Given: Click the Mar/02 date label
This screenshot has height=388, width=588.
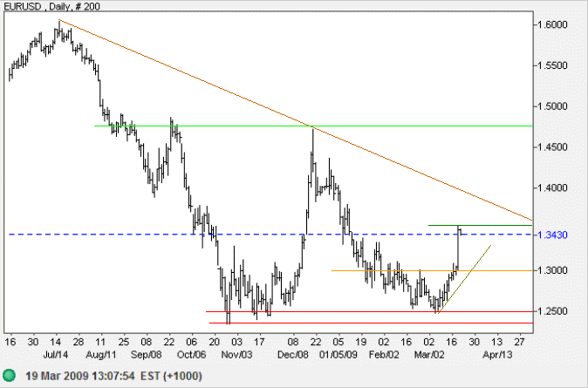Looking at the screenshot, I should pyautogui.click(x=429, y=354).
